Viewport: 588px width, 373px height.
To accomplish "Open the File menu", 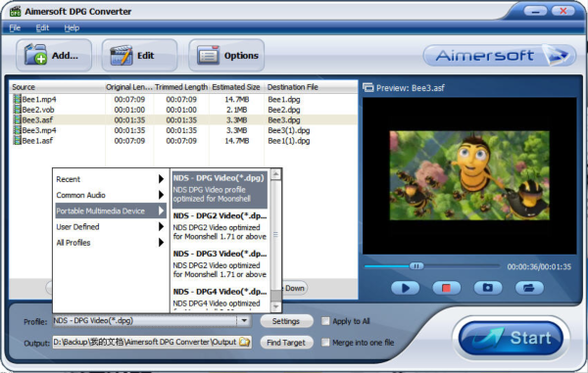I will 15,27.
